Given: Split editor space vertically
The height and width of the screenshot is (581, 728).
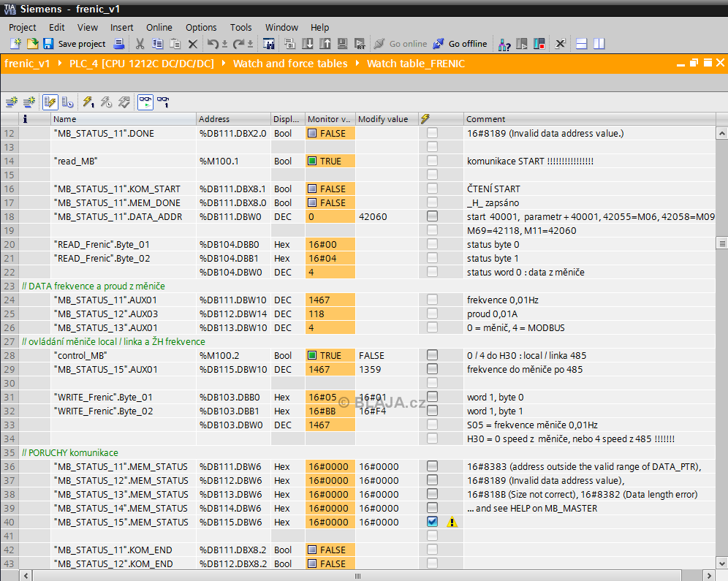Looking at the screenshot, I should coord(599,44).
